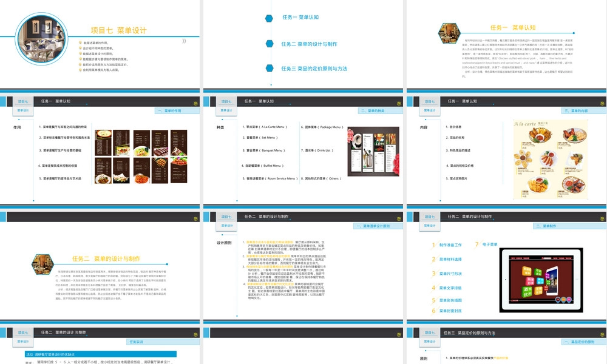The height and width of the screenshot is (364, 607).
Task: Click the dark brown menu cards collage
Action: click(141, 157)
